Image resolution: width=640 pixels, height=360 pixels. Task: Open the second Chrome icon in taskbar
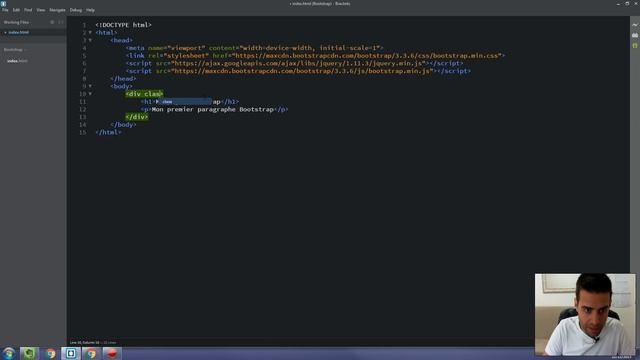(91, 353)
